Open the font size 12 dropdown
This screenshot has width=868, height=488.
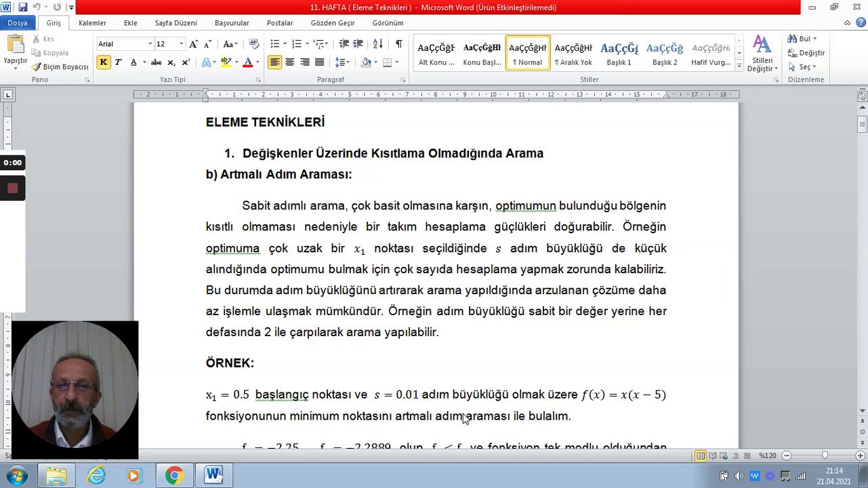click(x=181, y=44)
